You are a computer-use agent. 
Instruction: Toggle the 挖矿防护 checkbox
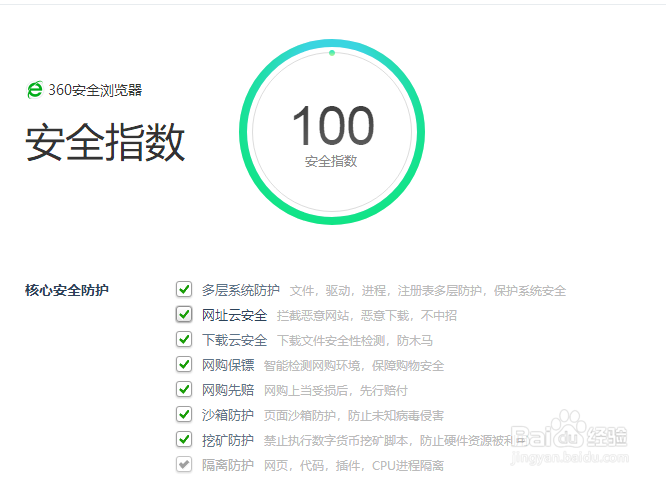pos(184,439)
